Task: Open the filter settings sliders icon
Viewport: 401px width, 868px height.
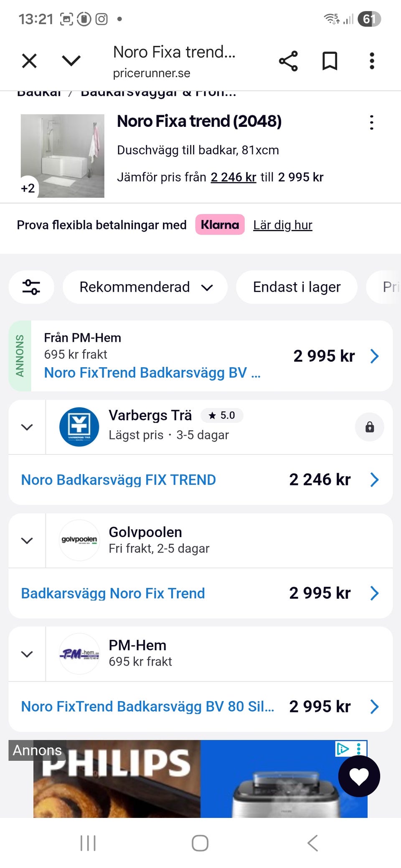Action: pyautogui.click(x=31, y=287)
